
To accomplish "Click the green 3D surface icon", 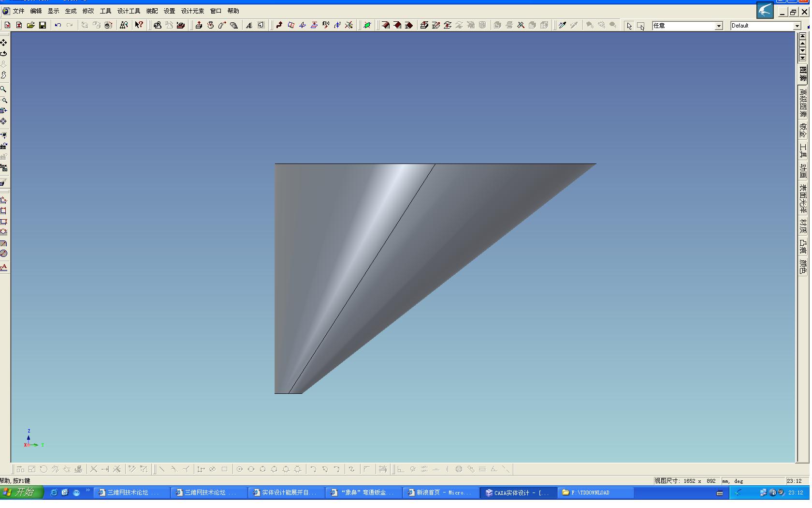I will click(367, 25).
